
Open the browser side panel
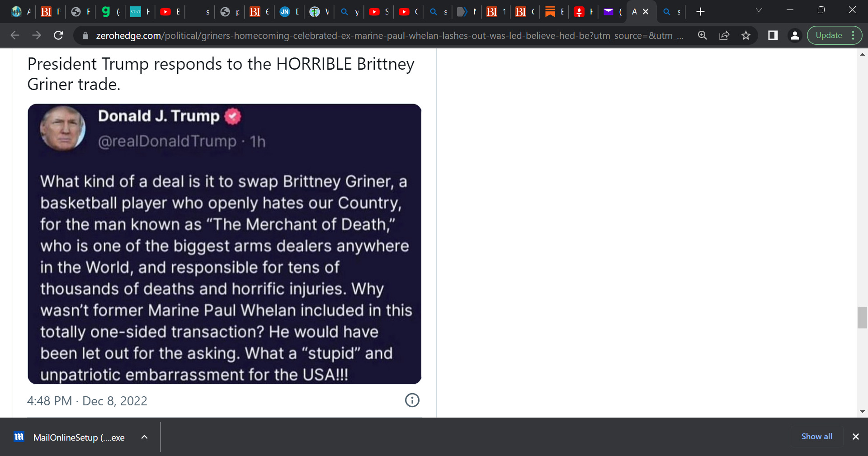[773, 35]
